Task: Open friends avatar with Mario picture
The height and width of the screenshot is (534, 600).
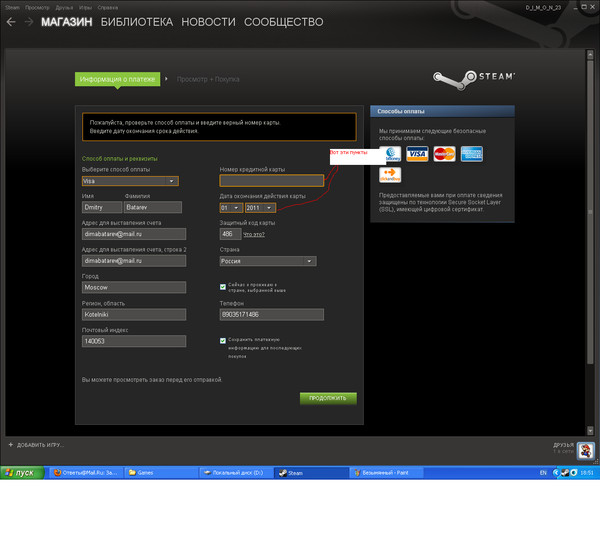Action: (585, 451)
